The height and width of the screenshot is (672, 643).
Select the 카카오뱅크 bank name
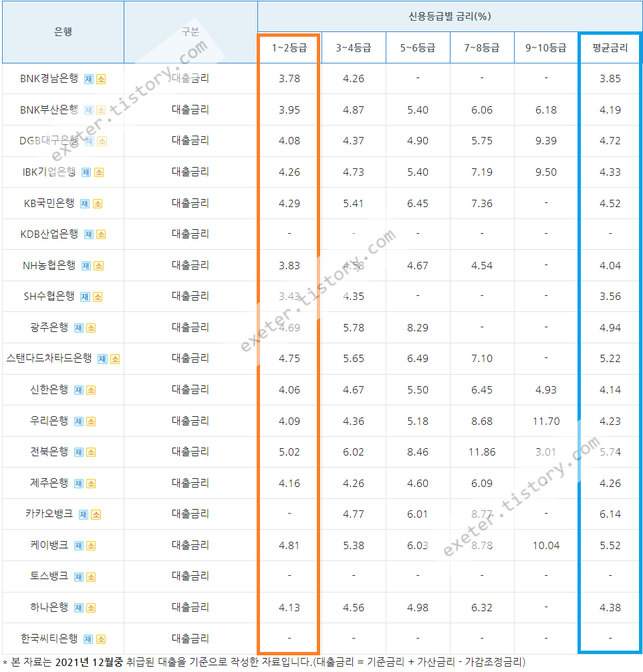49,514
